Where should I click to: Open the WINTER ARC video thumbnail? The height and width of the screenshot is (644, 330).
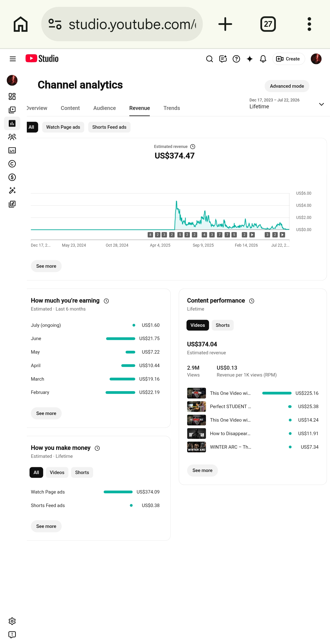click(x=196, y=447)
